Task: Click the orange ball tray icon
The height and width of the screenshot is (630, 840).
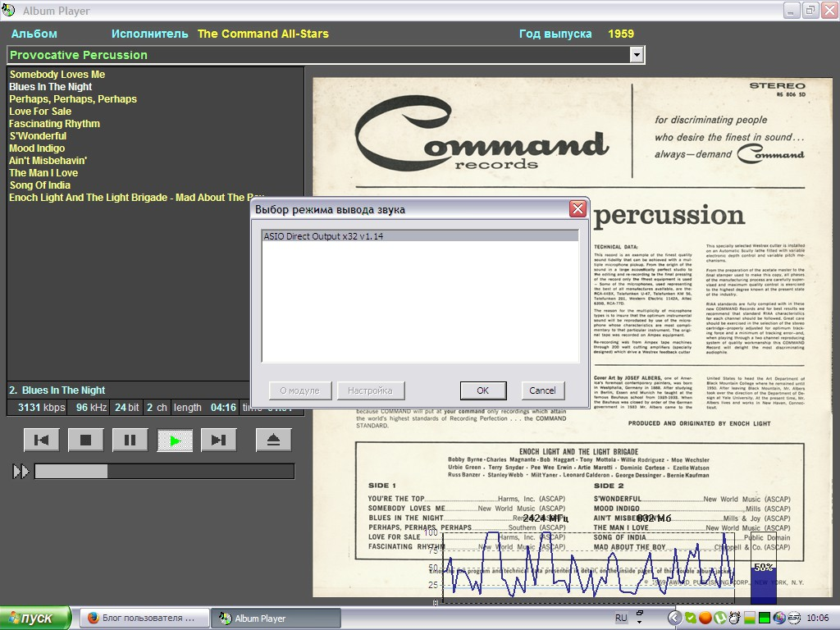Action: coord(705,619)
